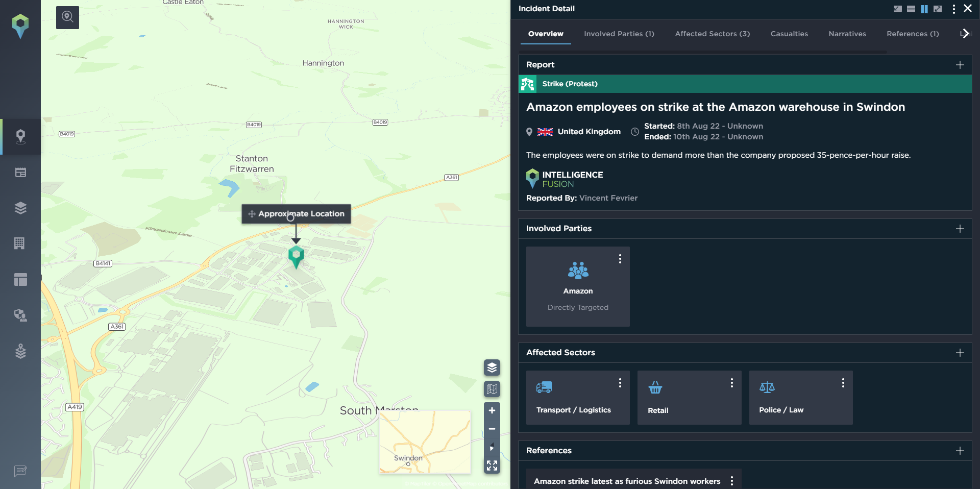
Task: Zoom in on the map
Action: click(492, 410)
